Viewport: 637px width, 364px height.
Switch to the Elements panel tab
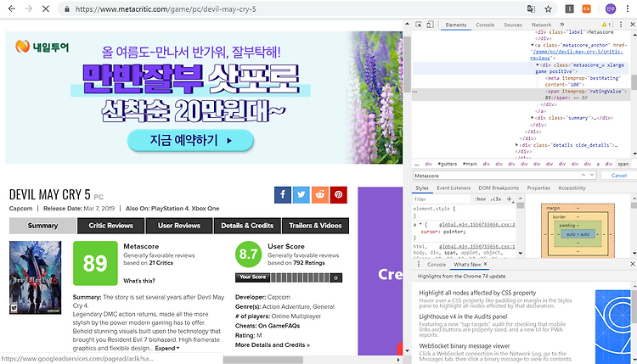[456, 25]
